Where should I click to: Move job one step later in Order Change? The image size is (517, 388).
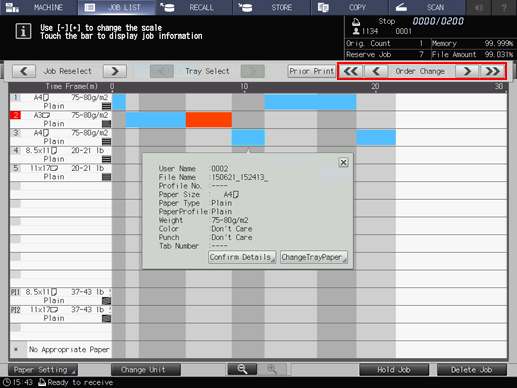point(467,71)
